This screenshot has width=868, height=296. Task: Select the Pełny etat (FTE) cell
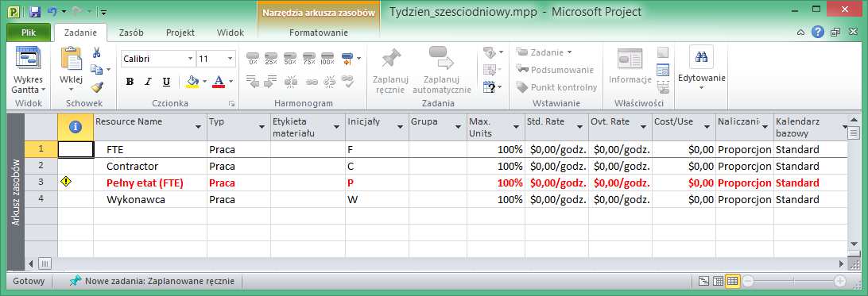pyautogui.click(x=150, y=183)
